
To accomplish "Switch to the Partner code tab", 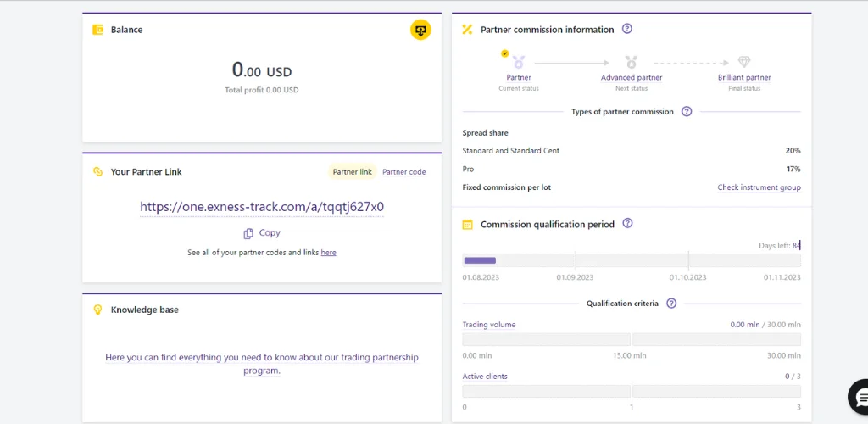I will pos(403,172).
